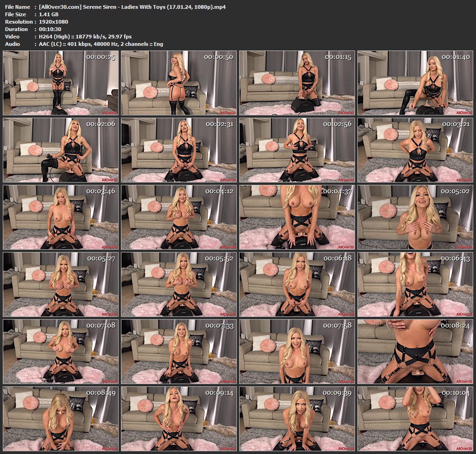Open the thumbnail at 00:08:49

(61, 418)
